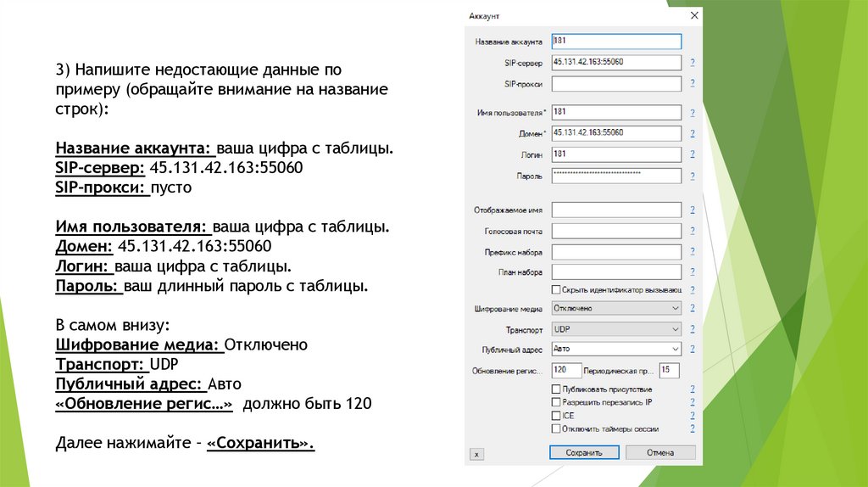Open help link next to Пароль
868x487 pixels.
[692, 176]
